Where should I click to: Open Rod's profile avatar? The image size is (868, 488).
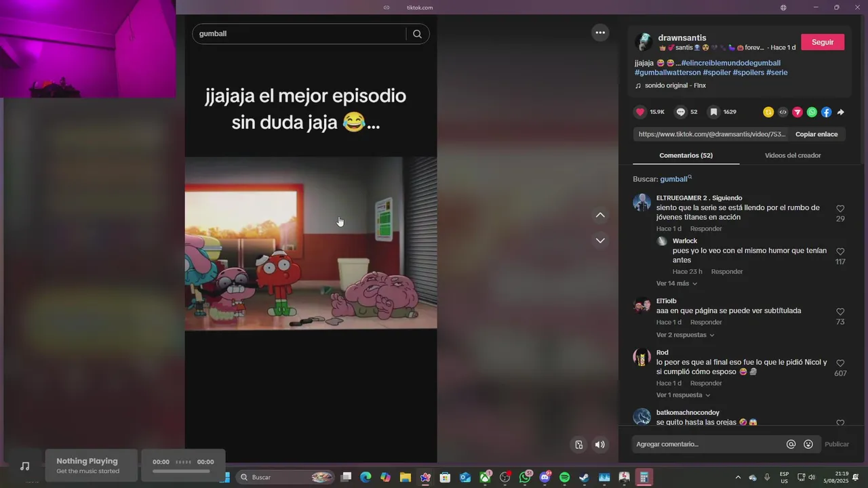coord(642,357)
